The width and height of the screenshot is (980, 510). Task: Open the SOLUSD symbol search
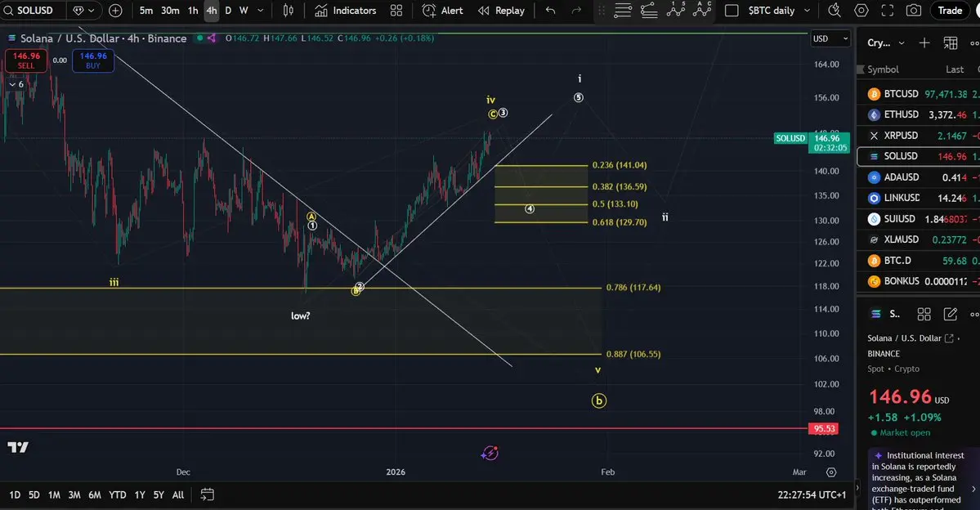click(x=28, y=11)
